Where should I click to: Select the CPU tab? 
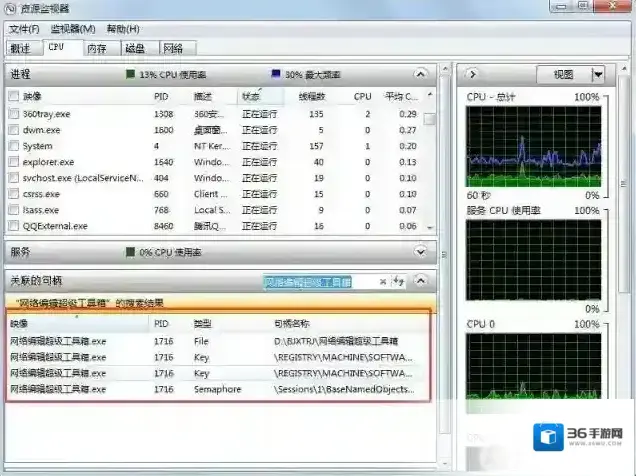[62, 47]
